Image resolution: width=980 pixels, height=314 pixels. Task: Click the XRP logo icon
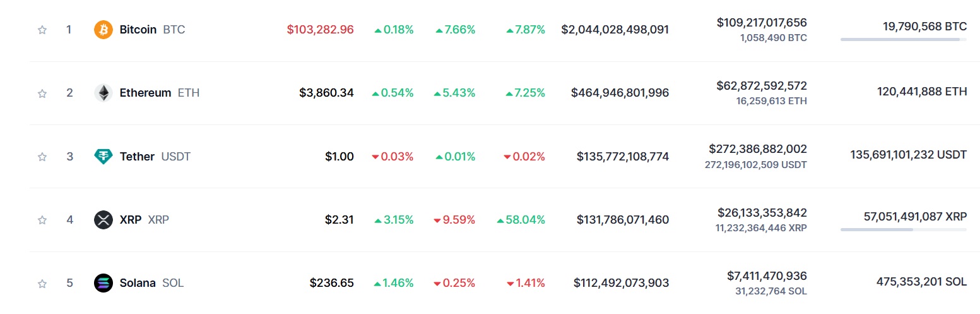103,220
